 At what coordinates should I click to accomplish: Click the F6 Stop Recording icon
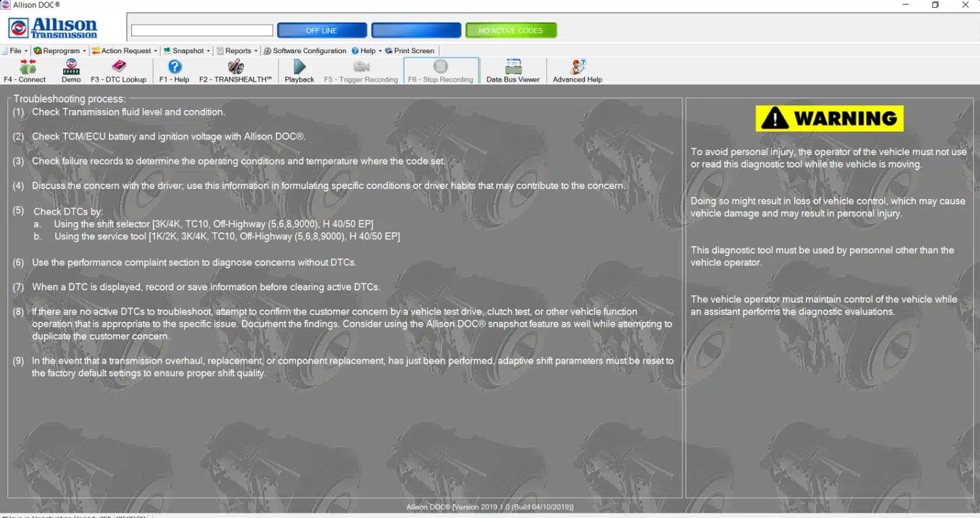pos(441,70)
